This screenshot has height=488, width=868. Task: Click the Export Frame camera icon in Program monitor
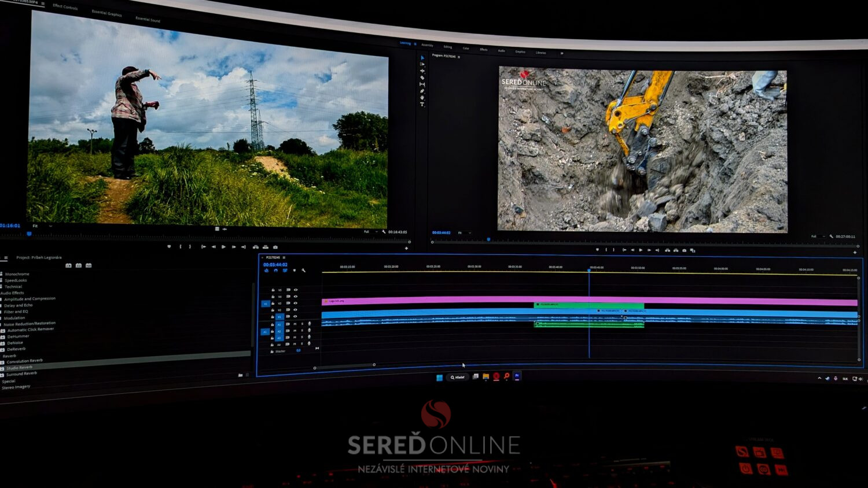click(x=685, y=250)
